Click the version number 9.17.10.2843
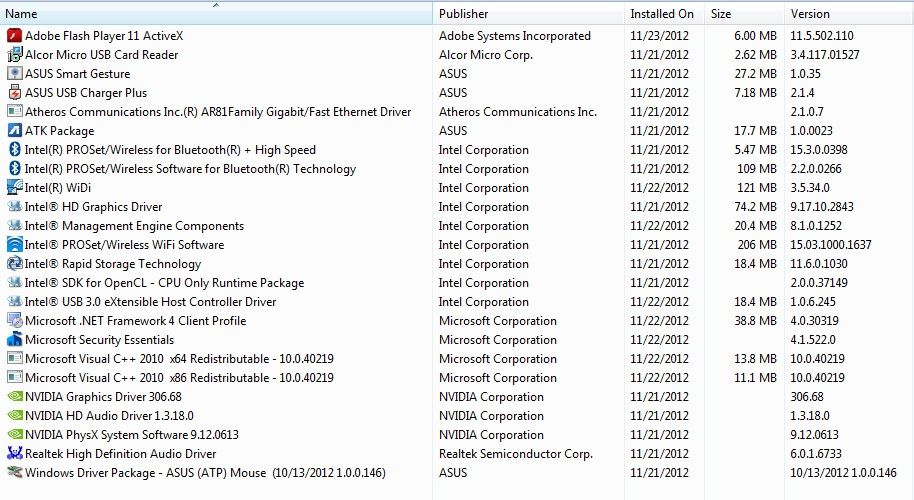914x500 pixels. [822, 206]
